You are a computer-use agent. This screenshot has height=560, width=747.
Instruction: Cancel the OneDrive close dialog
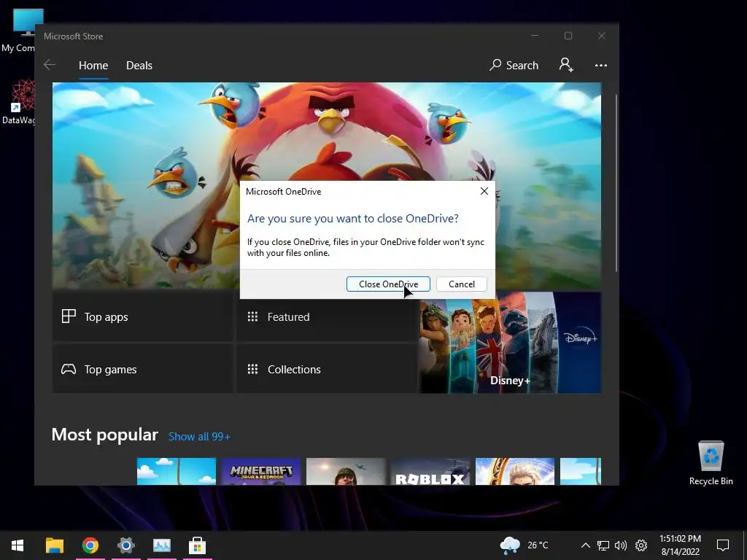pos(461,284)
